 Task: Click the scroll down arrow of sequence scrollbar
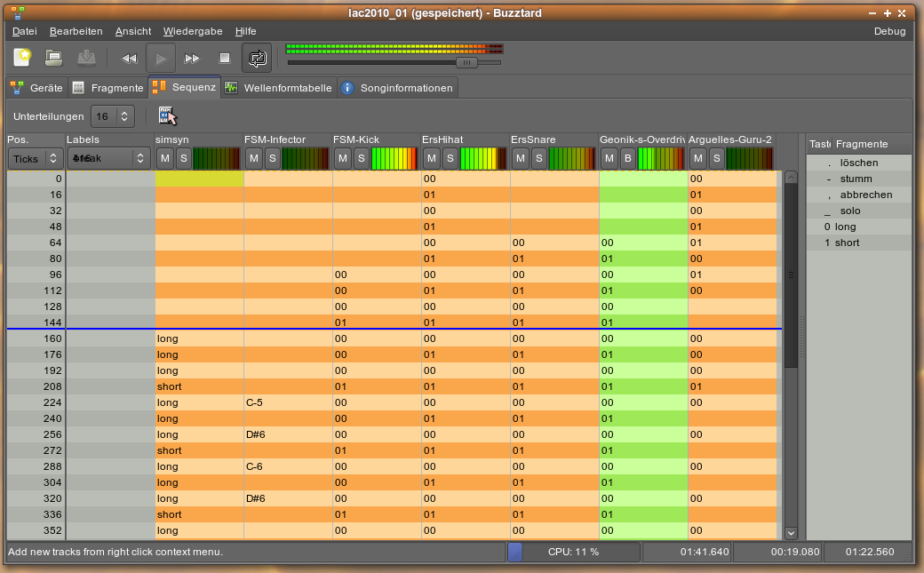(791, 533)
